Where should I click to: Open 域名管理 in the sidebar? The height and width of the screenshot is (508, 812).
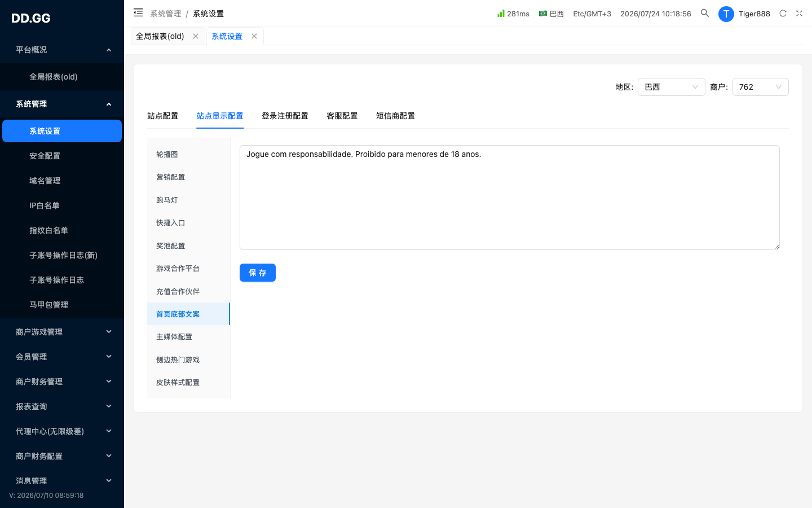(62, 181)
